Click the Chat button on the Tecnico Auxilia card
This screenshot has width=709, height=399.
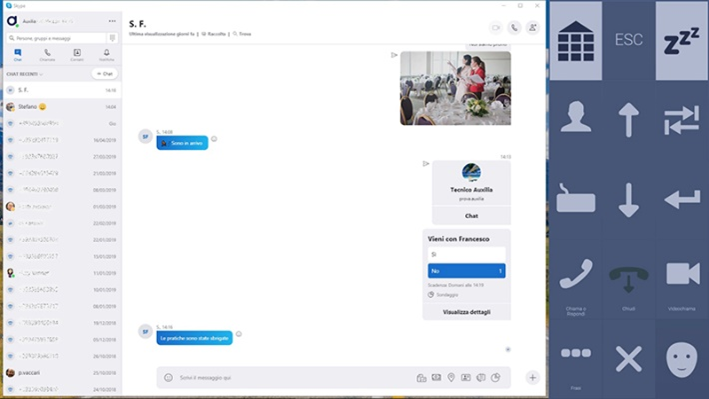tap(471, 216)
